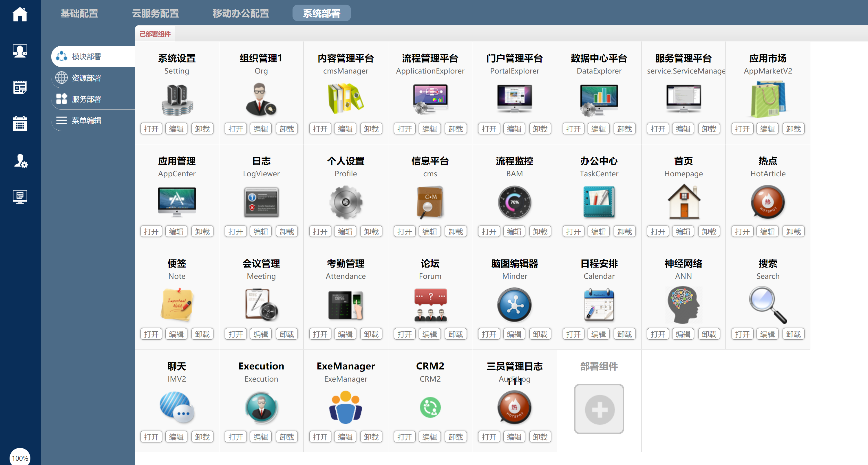Click the CRM2 green circular icon
Screen dimensions: 868x465
[430, 407]
